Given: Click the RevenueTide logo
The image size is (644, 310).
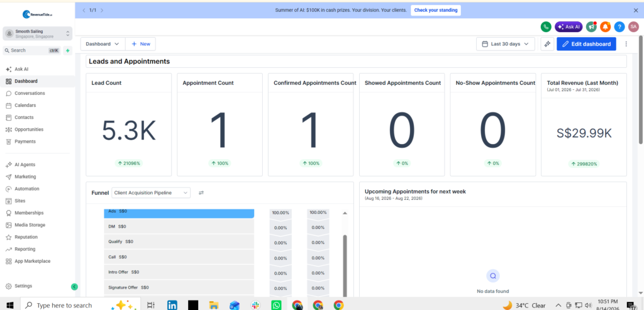Looking at the screenshot, I should pyautogui.click(x=37, y=14).
